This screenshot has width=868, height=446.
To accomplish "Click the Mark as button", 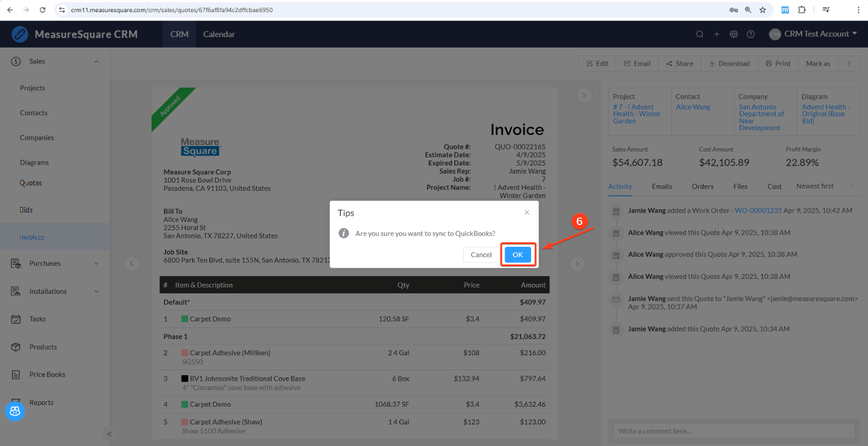I will 818,64.
